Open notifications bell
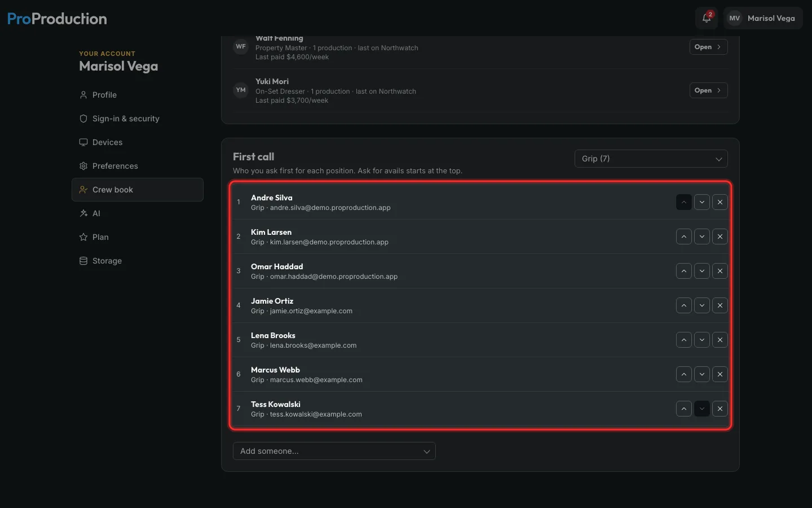812x508 pixels. coord(707,18)
